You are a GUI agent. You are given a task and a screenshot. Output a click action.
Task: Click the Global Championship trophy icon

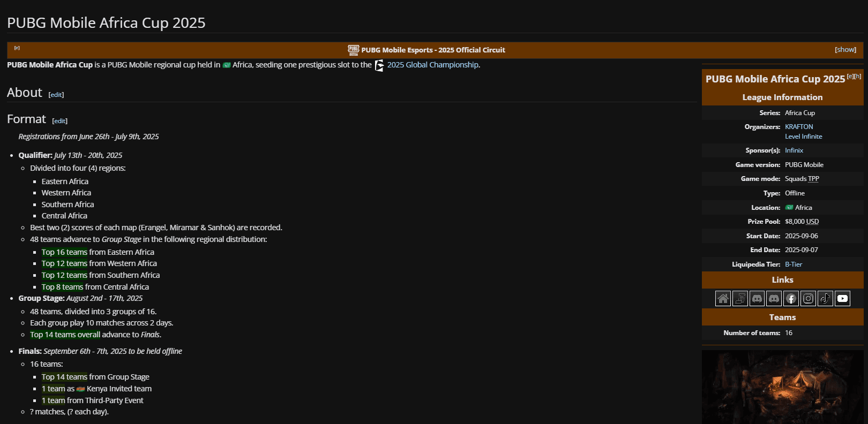coord(379,65)
